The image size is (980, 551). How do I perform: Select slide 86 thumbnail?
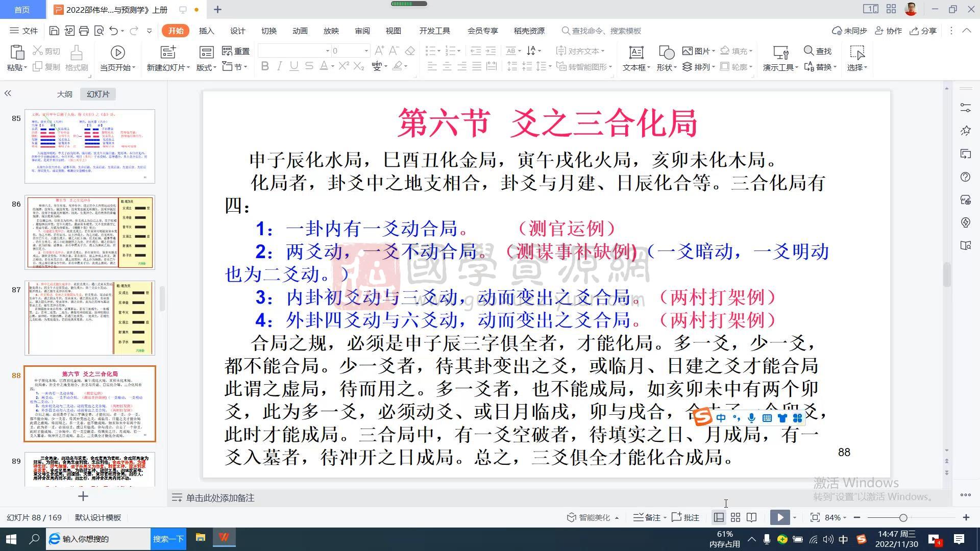click(90, 232)
